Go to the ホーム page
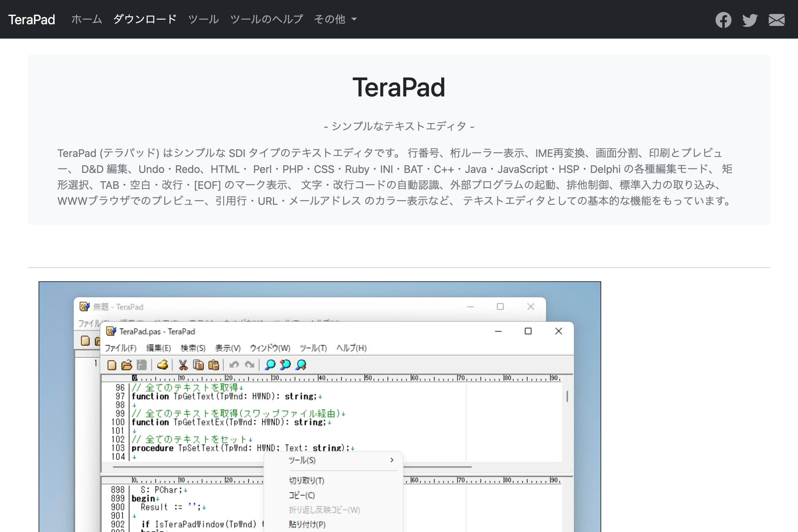 click(x=87, y=19)
